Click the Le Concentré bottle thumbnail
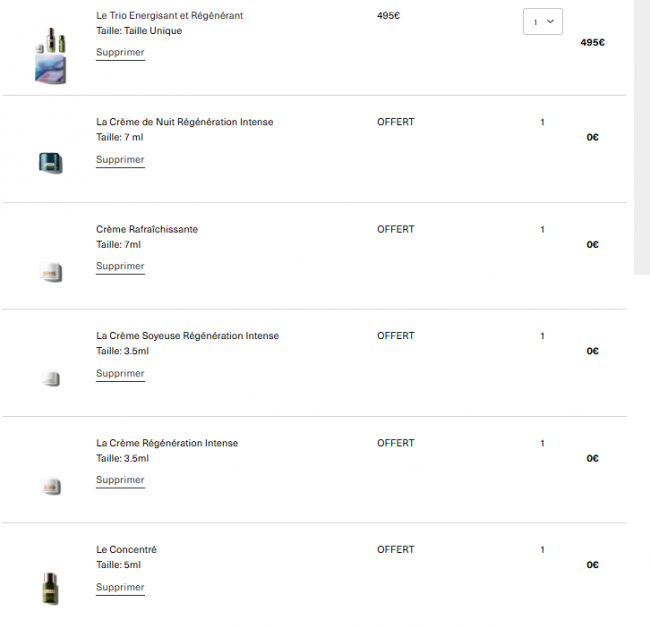650x628 pixels. pyautogui.click(x=51, y=589)
